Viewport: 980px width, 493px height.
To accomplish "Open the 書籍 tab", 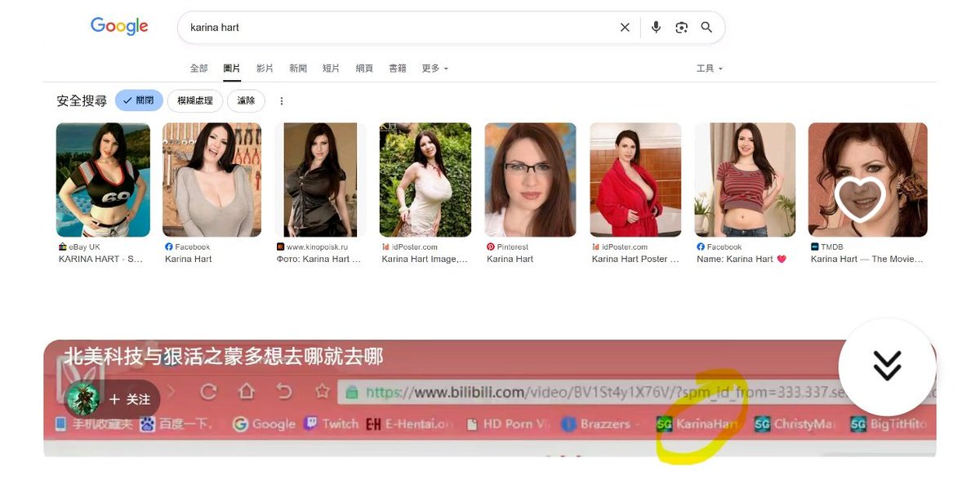I will pyautogui.click(x=398, y=69).
